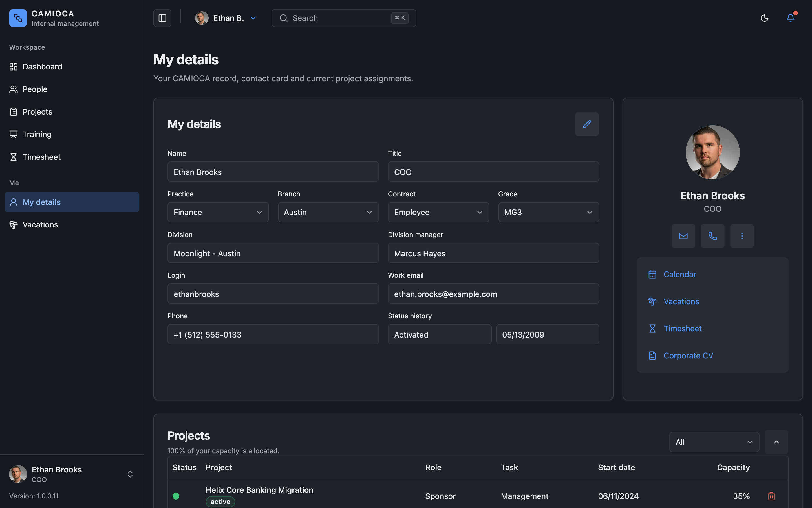Click Corporate CV document icon

point(652,356)
